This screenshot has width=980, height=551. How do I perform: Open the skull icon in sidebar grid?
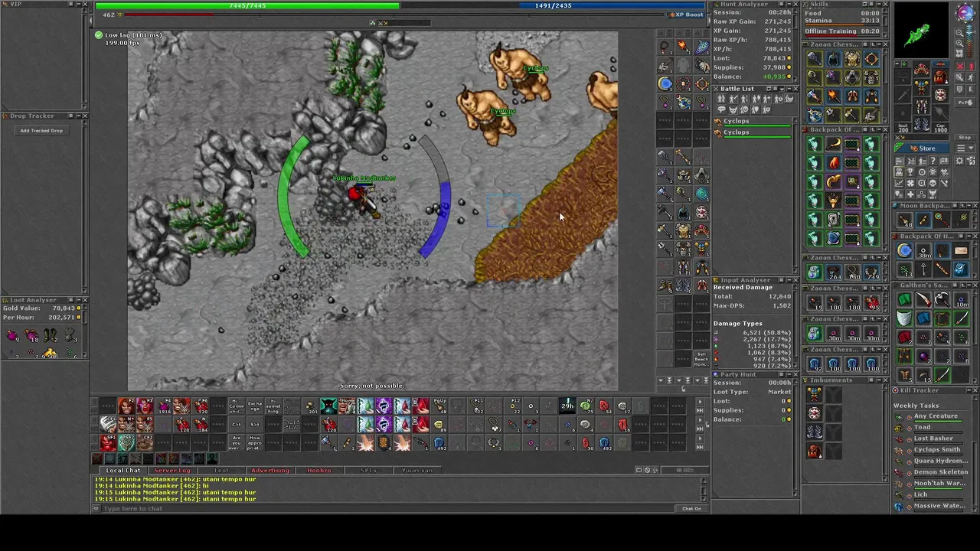point(933,182)
